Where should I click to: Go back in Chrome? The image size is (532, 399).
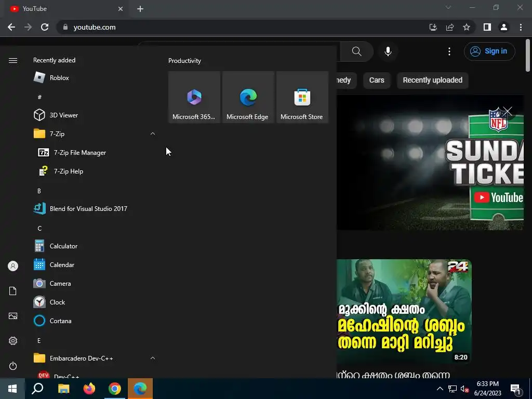click(11, 27)
